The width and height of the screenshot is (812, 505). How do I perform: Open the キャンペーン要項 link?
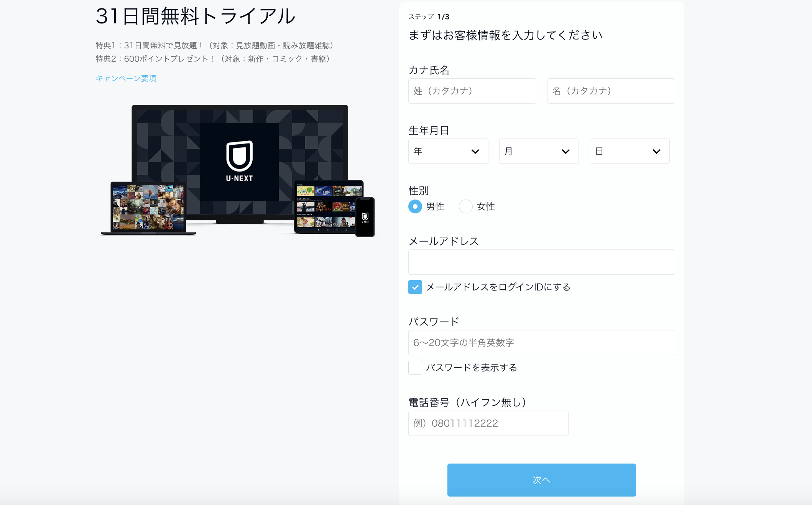pyautogui.click(x=126, y=78)
